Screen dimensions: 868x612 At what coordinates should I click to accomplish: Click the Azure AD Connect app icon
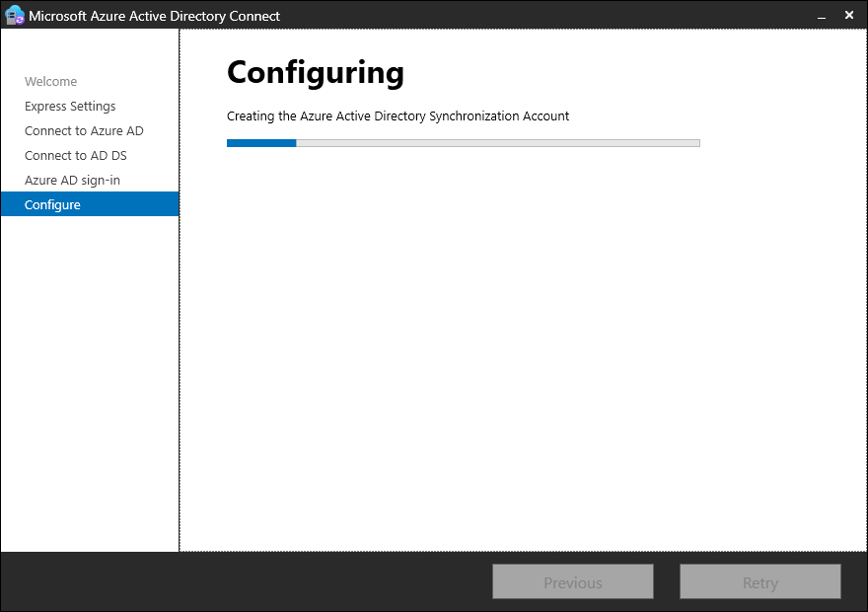pos(15,16)
